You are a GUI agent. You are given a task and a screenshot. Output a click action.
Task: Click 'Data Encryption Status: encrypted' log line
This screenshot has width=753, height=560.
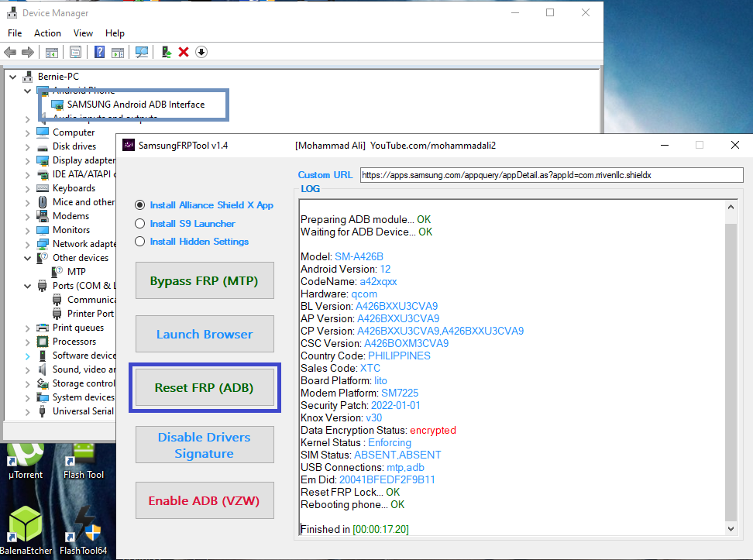coord(378,431)
